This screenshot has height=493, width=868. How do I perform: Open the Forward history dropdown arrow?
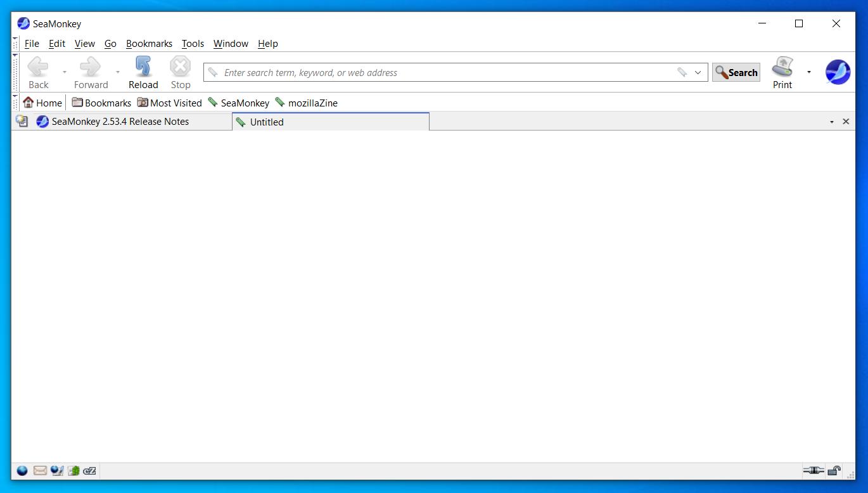click(117, 72)
